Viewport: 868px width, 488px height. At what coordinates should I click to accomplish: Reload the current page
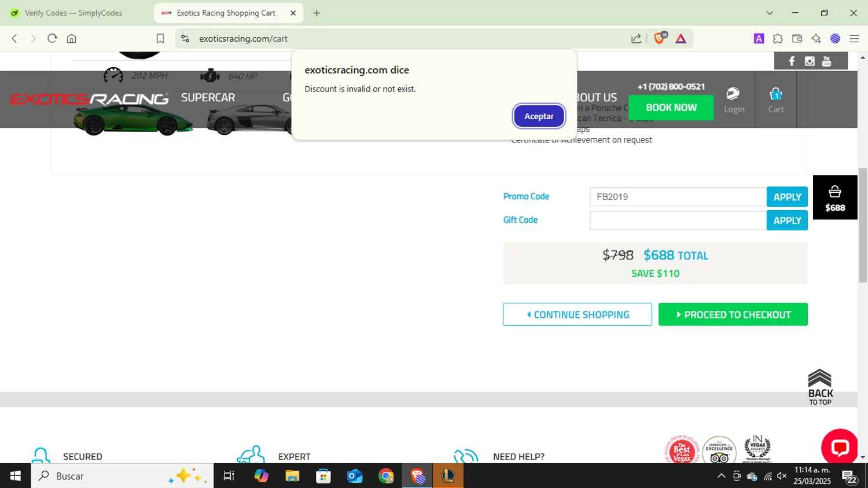point(52,39)
